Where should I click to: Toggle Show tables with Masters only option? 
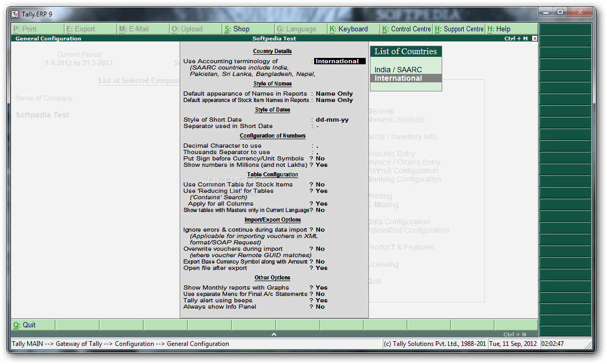tap(320, 210)
